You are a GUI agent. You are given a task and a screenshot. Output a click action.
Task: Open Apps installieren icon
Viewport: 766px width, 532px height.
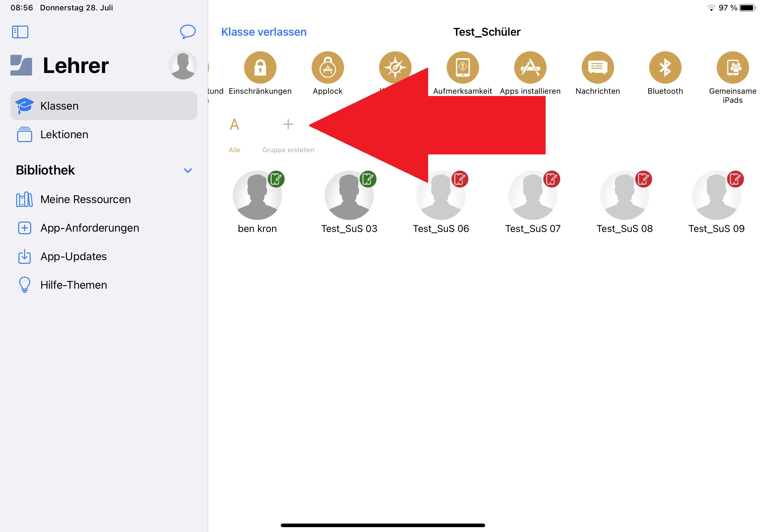coord(530,67)
